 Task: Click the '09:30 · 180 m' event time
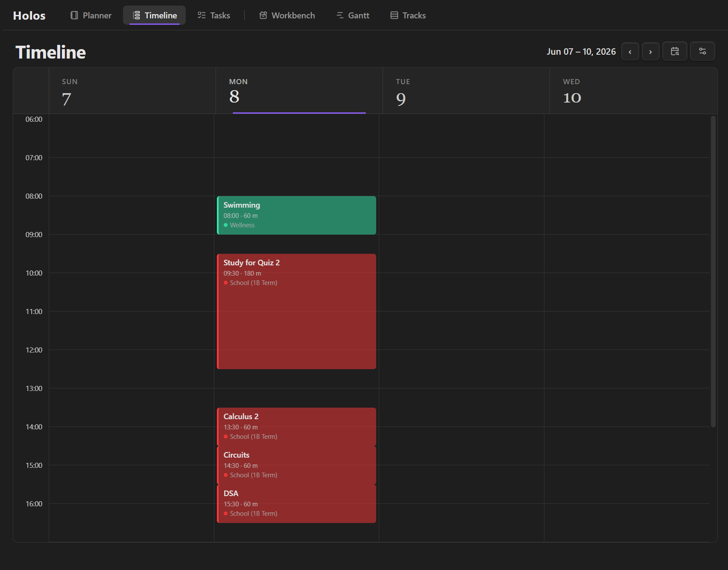242,273
